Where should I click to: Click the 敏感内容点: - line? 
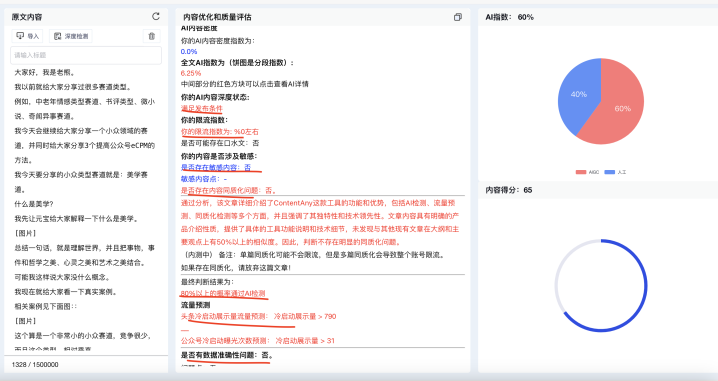click(x=204, y=179)
